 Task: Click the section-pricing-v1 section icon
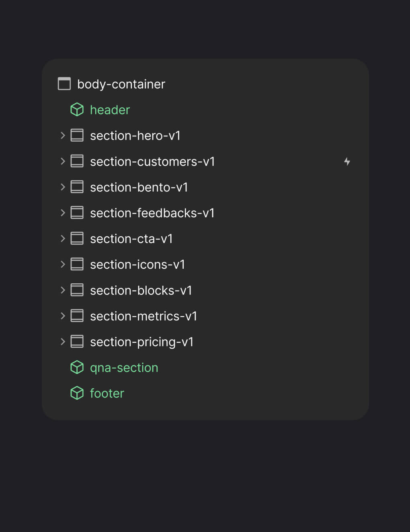point(77,342)
